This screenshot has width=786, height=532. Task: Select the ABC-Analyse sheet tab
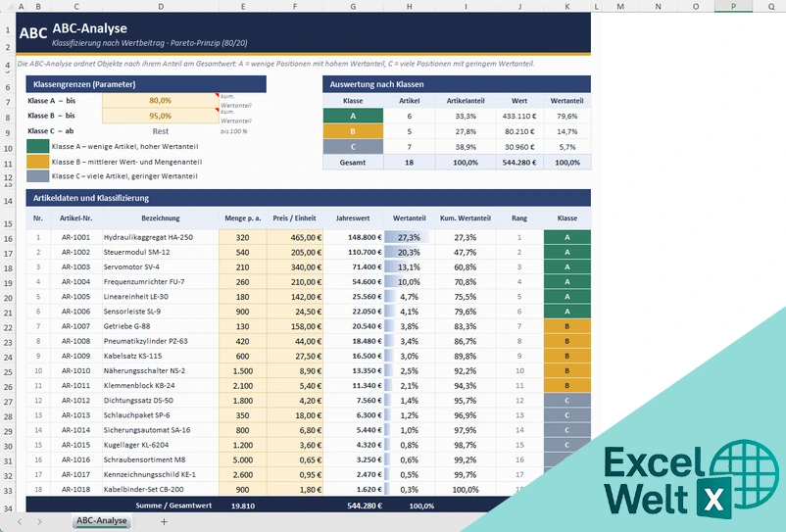tap(101, 521)
